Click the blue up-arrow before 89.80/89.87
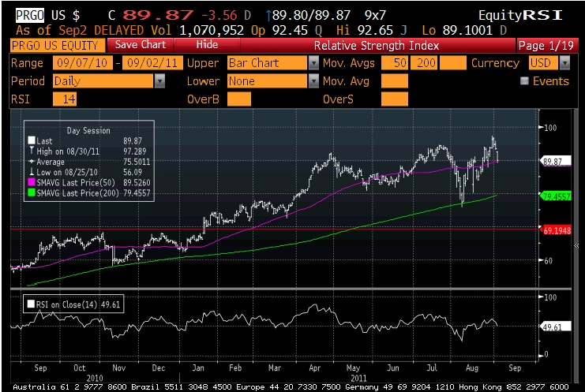The image size is (585, 392). tap(268, 15)
